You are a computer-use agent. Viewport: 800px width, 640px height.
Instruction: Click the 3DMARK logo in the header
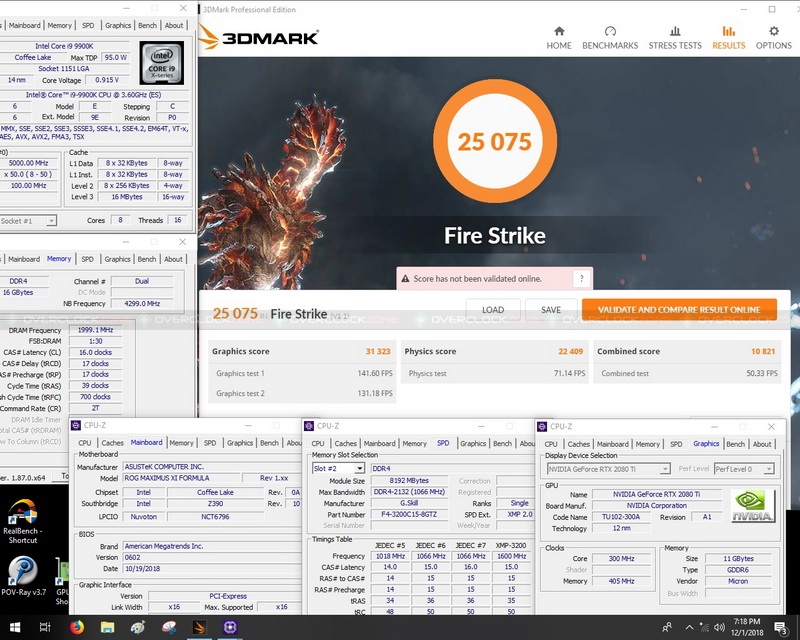coord(259,37)
